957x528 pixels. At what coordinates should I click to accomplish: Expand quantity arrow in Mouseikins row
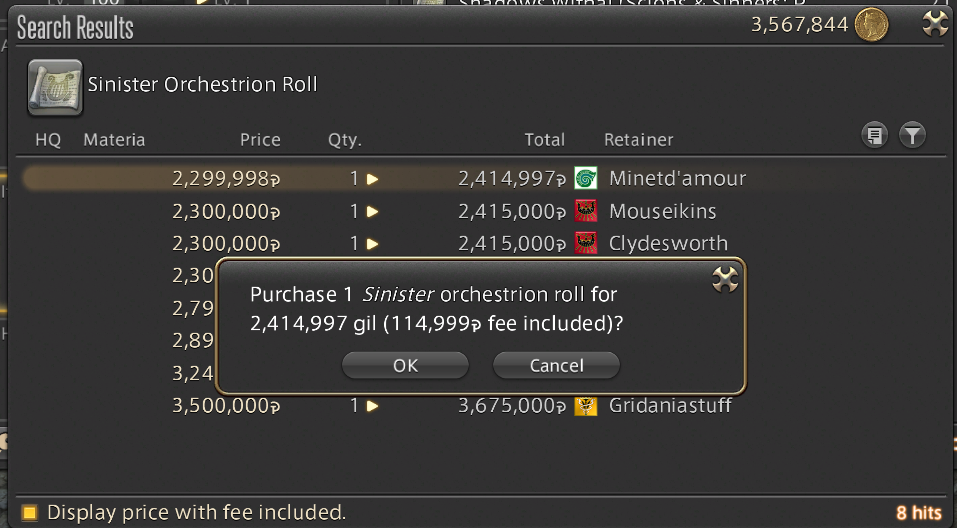pos(372,211)
